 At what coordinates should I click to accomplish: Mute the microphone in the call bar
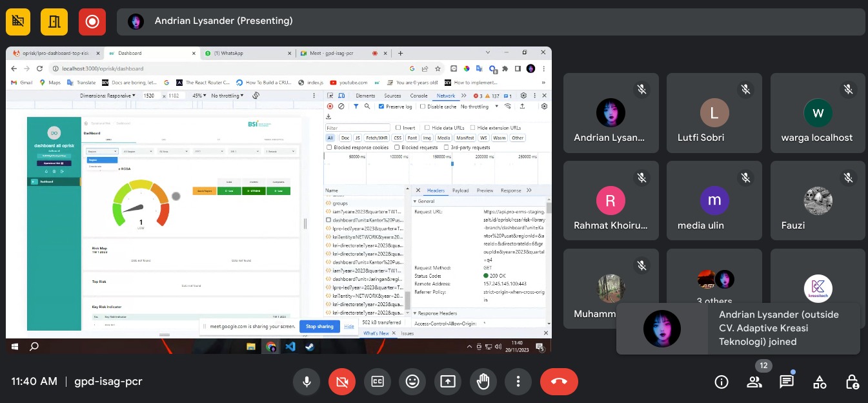307,382
